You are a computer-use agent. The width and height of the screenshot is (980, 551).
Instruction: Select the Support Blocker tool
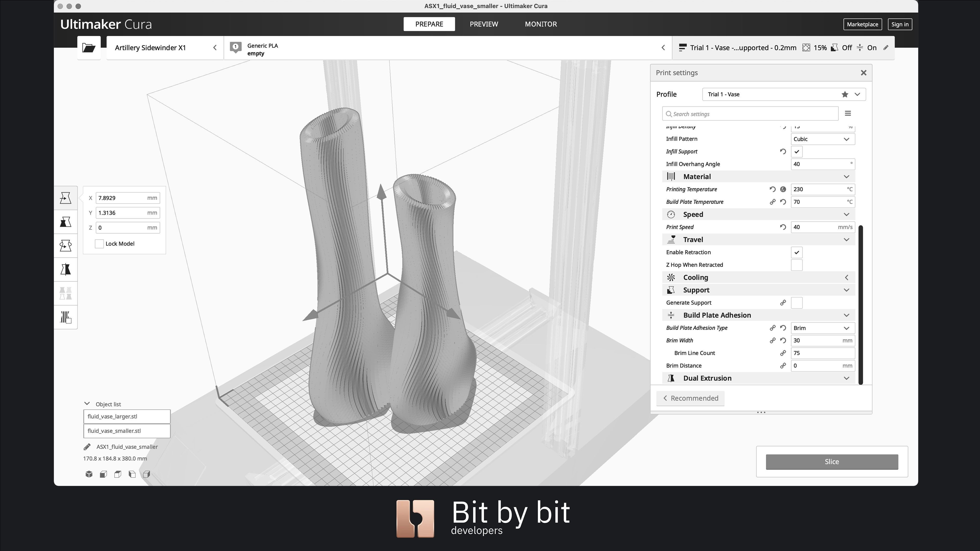click(x=65, y=317)
